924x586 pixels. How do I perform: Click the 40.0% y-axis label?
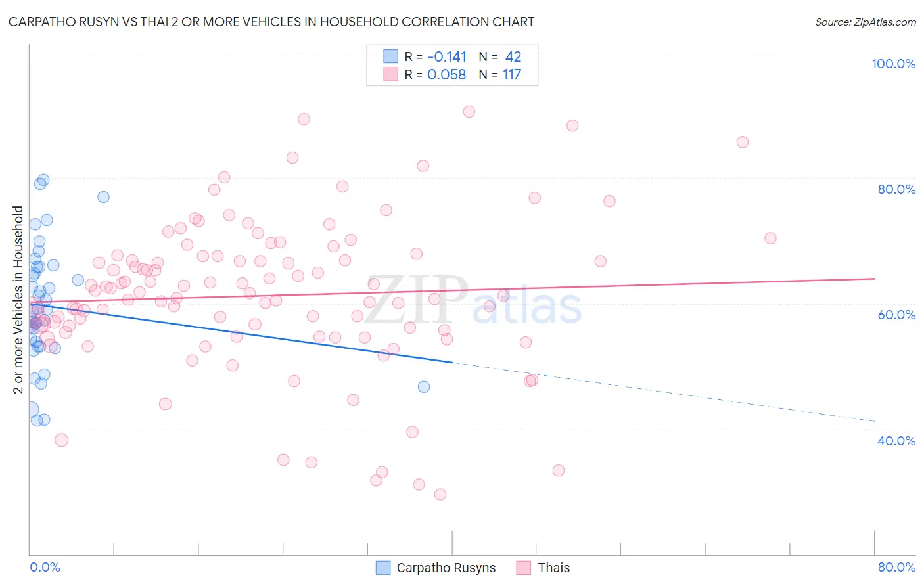click(x=896, y=441)
